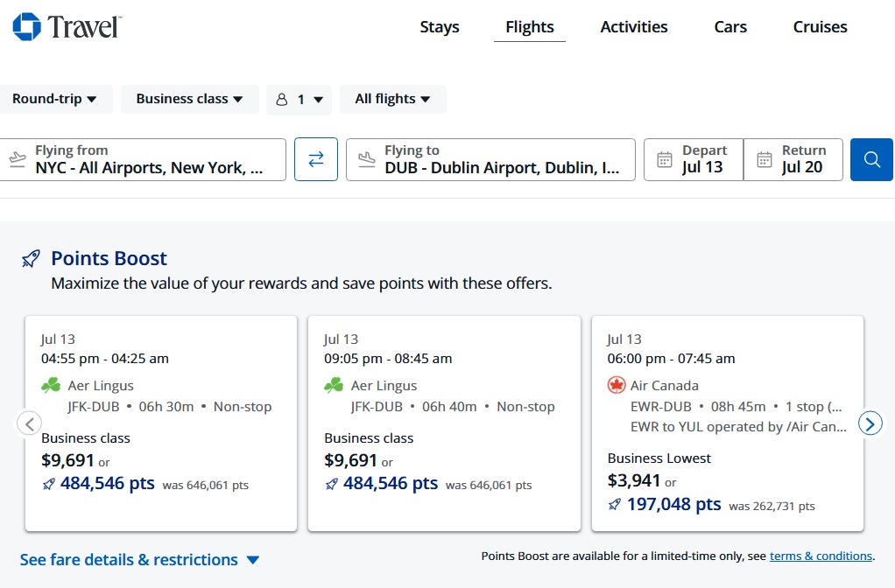Click Aer Lingus shamrock on 04:55 pm flight
The width and height of the screenshot is (895, 588).
coord(51,386)
